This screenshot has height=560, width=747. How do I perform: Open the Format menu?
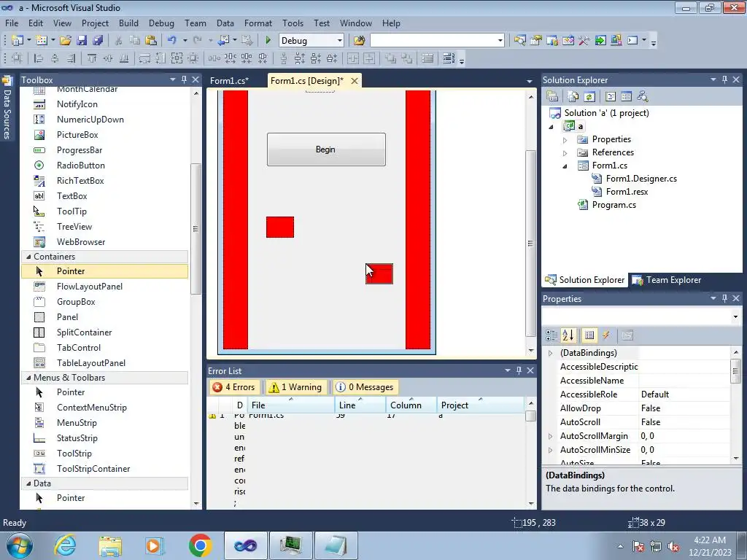(258, 23)
